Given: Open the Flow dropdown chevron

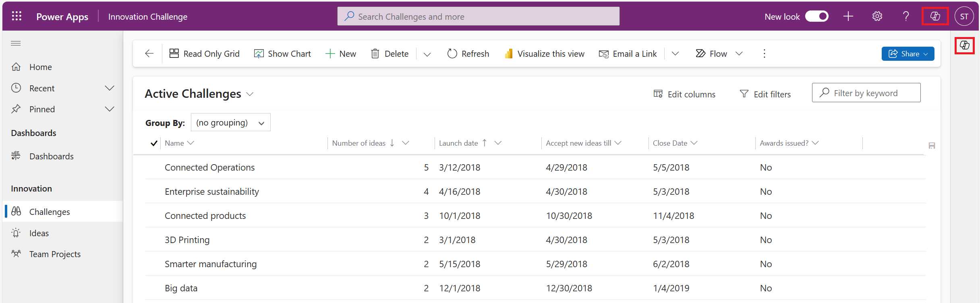Looking at the screenshot, I should pyautogui.click(x=739, y=54).
